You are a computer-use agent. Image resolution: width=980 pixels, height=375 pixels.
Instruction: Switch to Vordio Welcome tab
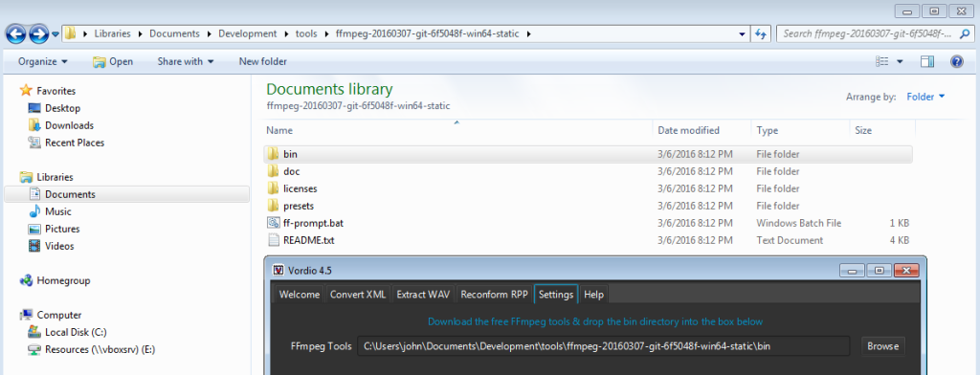pos(300,295)
